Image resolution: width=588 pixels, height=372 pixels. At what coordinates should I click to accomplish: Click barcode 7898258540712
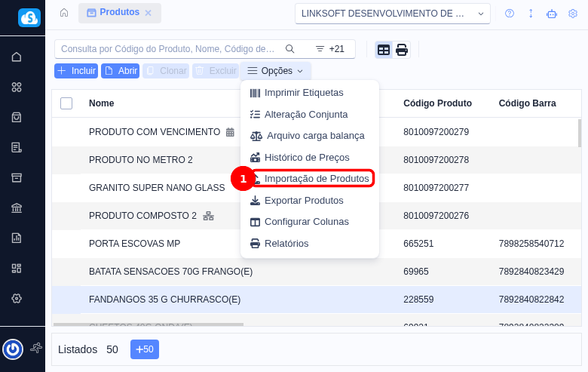pyautogui.click(x=531, y=244)
